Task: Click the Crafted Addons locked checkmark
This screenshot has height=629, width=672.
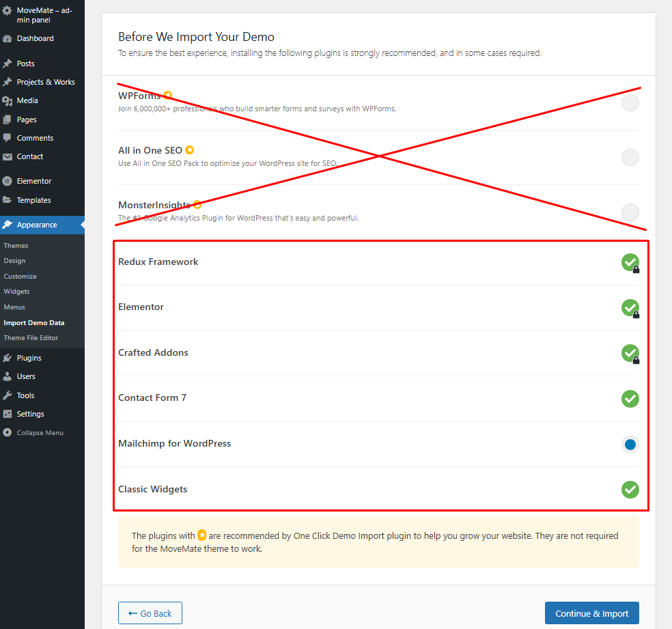Action: tap(630, 354)
